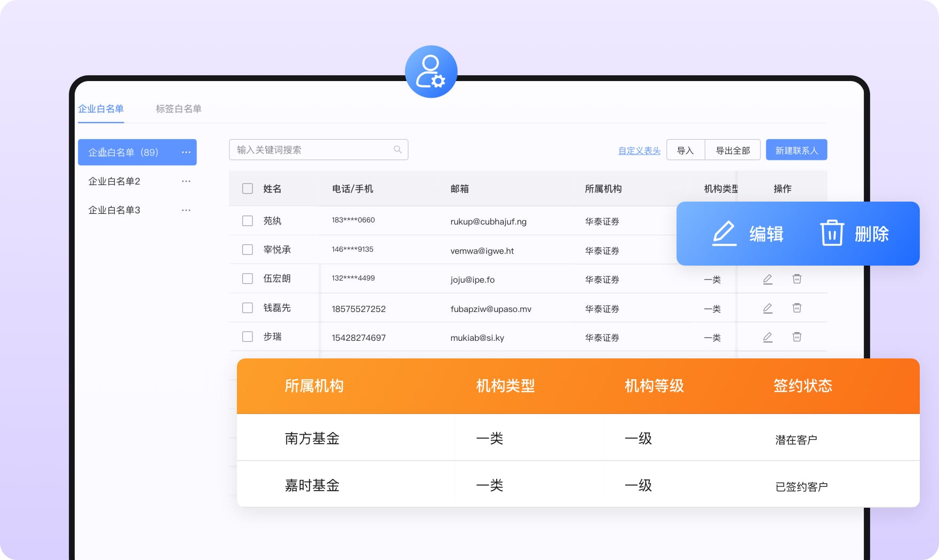Click the name 钱磊先
939x560 pixels.
pos(277,308)
